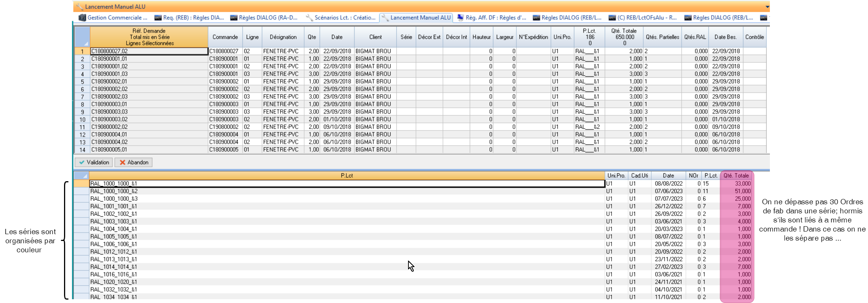Open the Gestion Commerciale tab

113,18
